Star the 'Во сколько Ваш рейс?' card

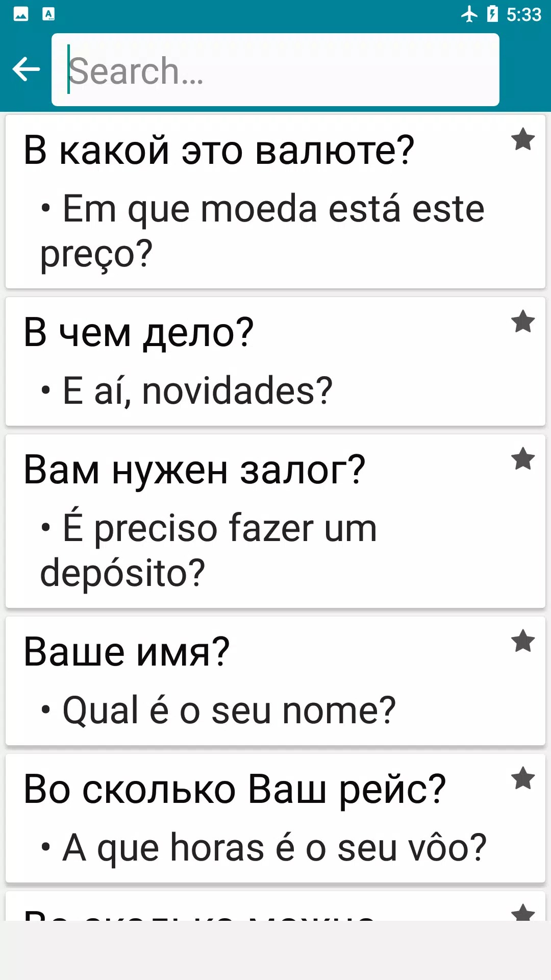[x=523, y=778]
